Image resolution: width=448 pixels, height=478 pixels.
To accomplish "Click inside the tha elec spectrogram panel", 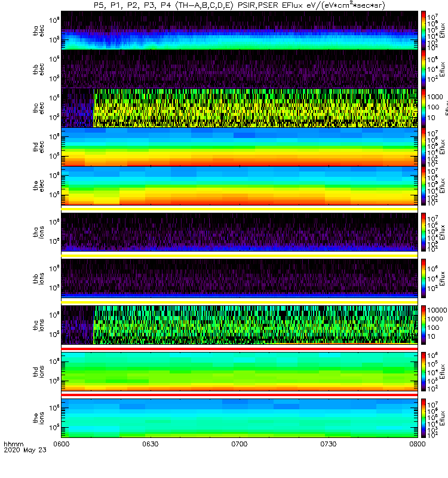I will 240,30.
